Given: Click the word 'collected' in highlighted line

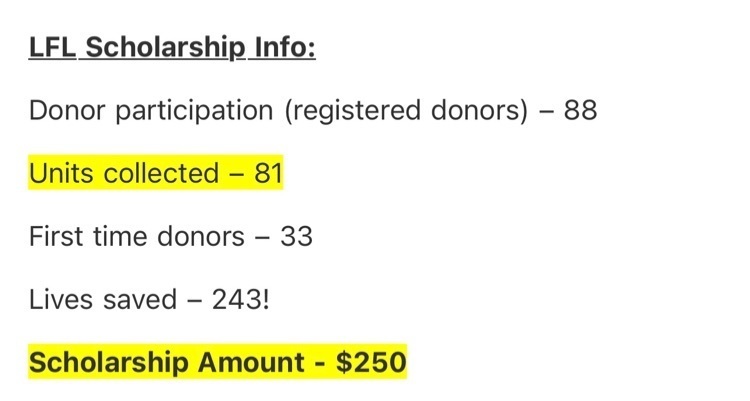Looking at the screenshot, I should pos(161,173).
